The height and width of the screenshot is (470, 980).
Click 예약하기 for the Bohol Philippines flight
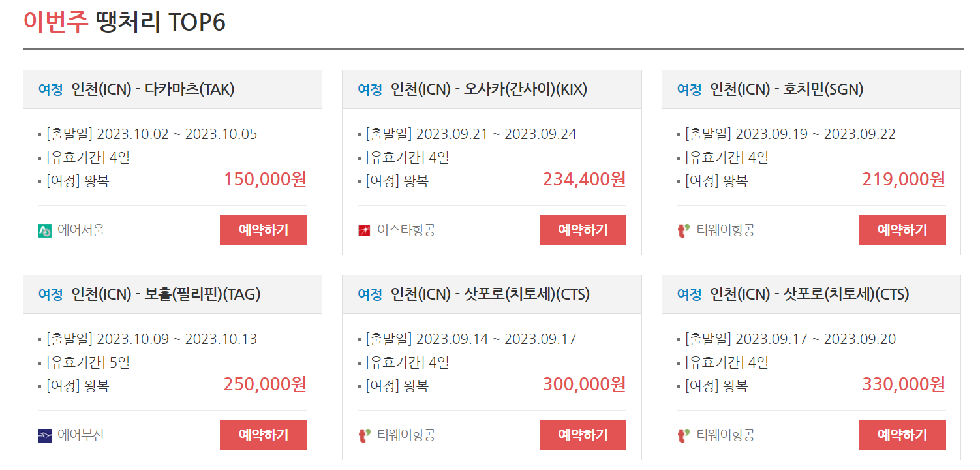pyautogui.click(x=264, y=435)
